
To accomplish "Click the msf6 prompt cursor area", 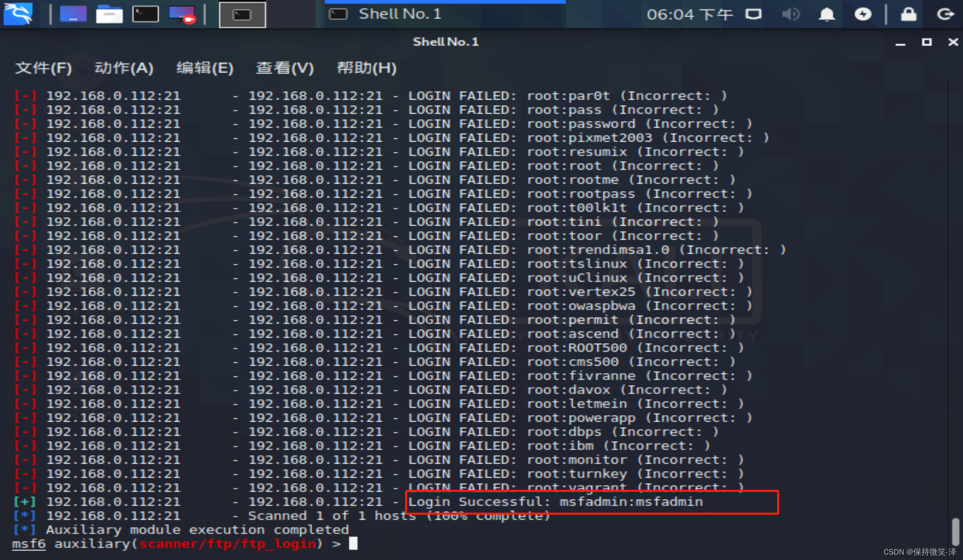I will click(x=353, y=544).
